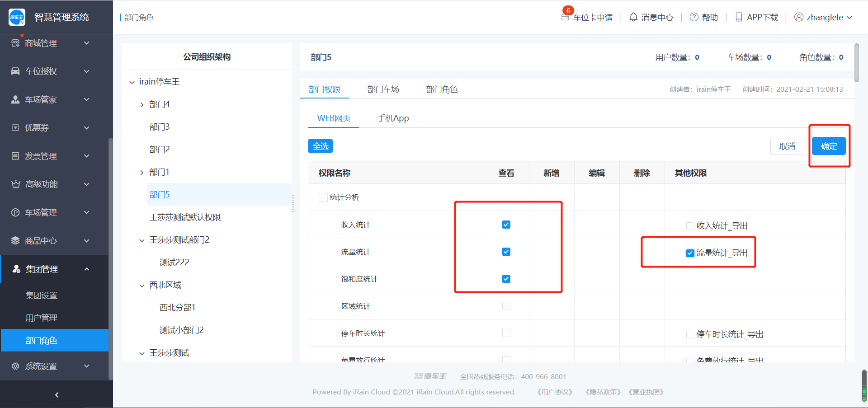Viewport: 868px width, 408px height.
Task: Select 部门3 in the organization tree
Action: pyautogui.click(x=160, y=127)
